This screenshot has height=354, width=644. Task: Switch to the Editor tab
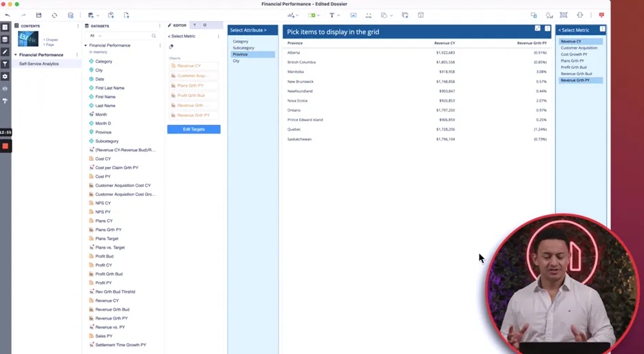[177, 25]
